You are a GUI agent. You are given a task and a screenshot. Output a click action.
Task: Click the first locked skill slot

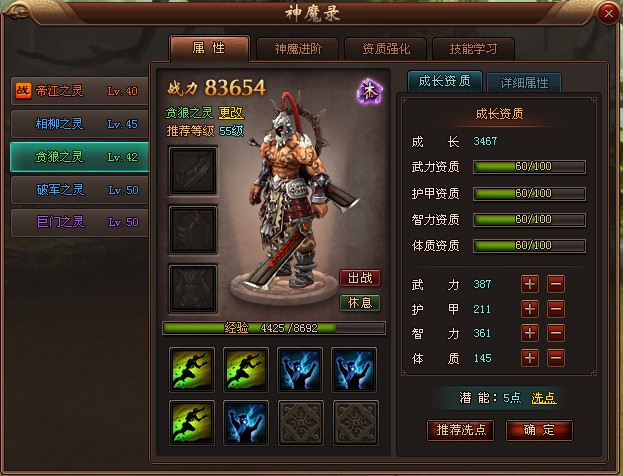pos(300,423)
